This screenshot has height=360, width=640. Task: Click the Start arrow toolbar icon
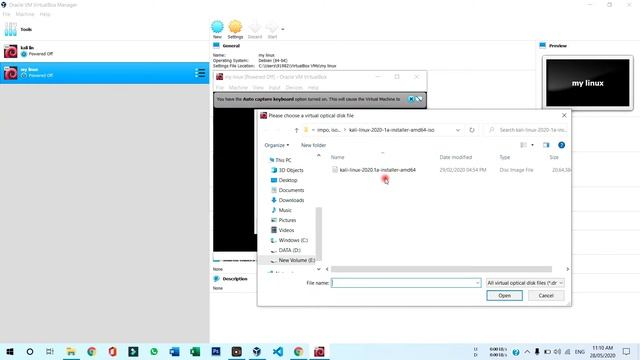tap(272, 29)
